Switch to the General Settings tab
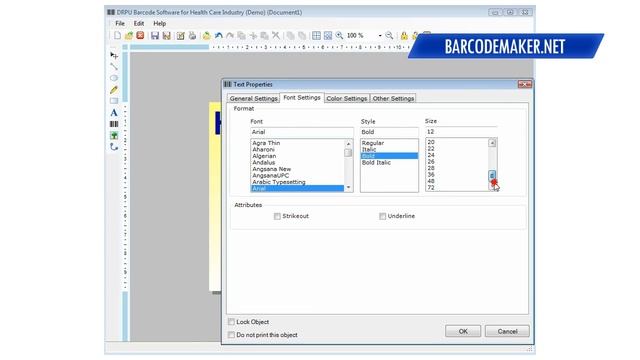This screenshot has width=640, height=360. click(x=253, y=98)
